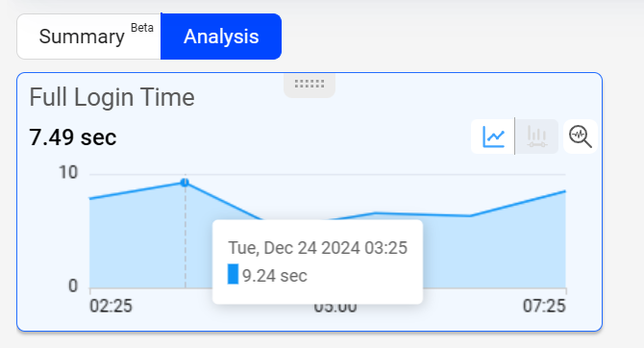Click the Beta badge on Summary

142,28
